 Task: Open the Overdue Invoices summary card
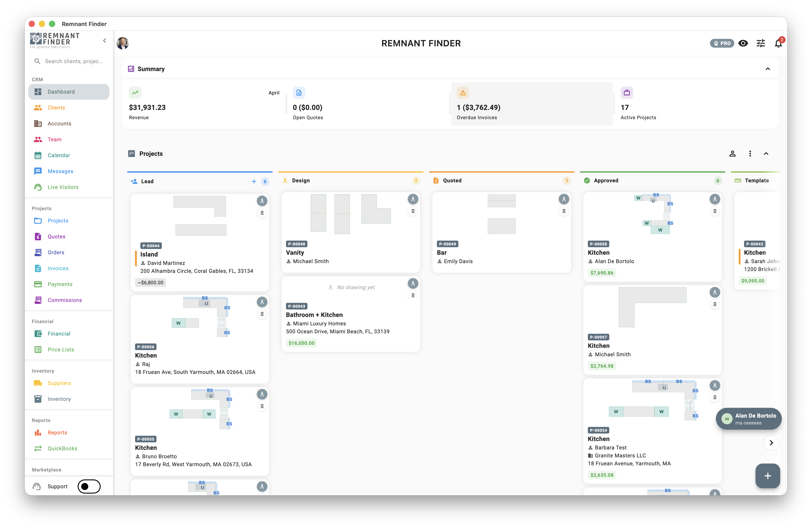click(x=532, y=104)
